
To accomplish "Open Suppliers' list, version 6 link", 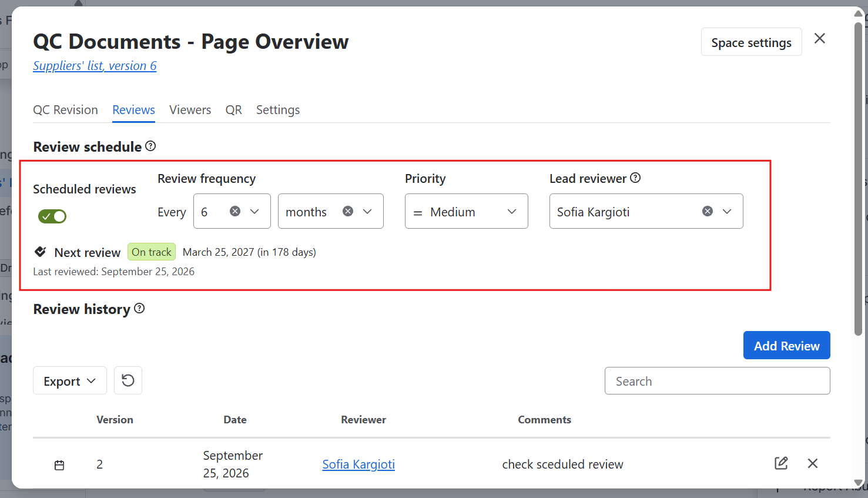I will [x=95, y=66].
